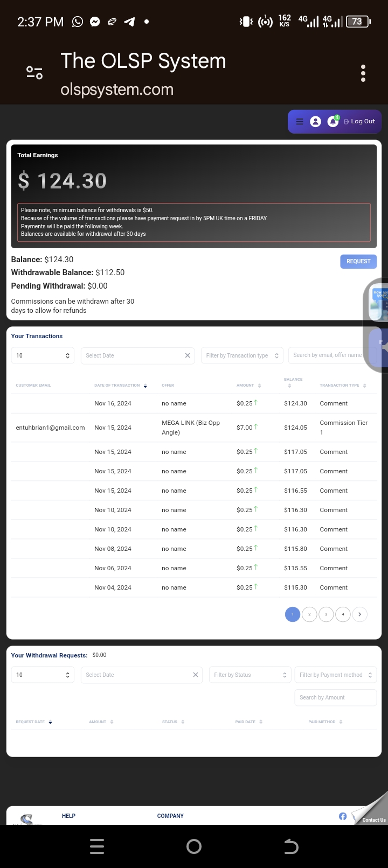Tap the WhatsApp notification icon in status bar
388x868 pixels.
pos(78,22)
